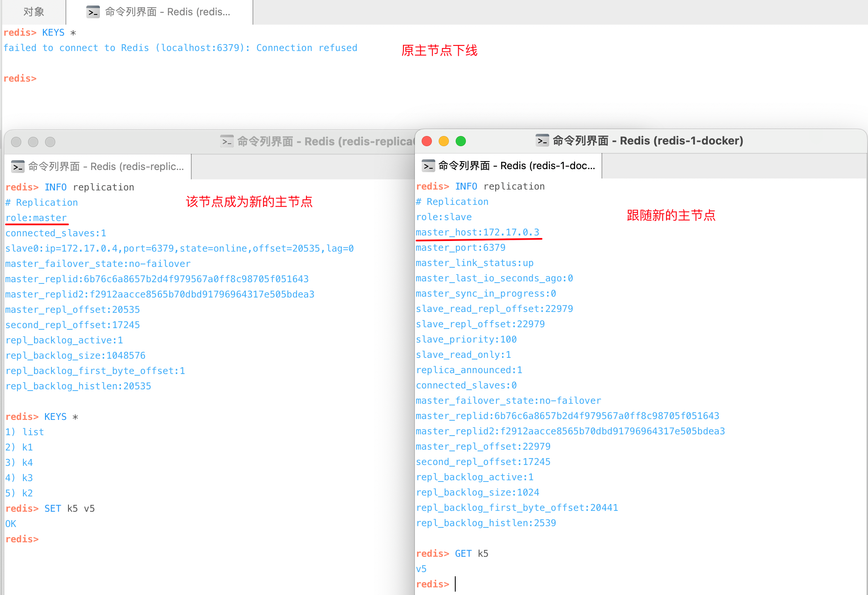
Task: Click the third gray button of the redis-replica window
Action: coord(50,142)
